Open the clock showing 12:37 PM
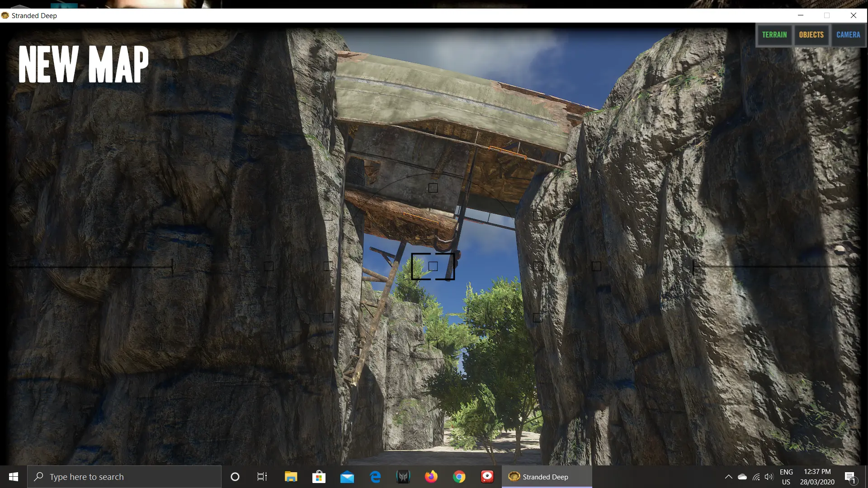Screen dimensions: 868x488 [x=817, y=477]
